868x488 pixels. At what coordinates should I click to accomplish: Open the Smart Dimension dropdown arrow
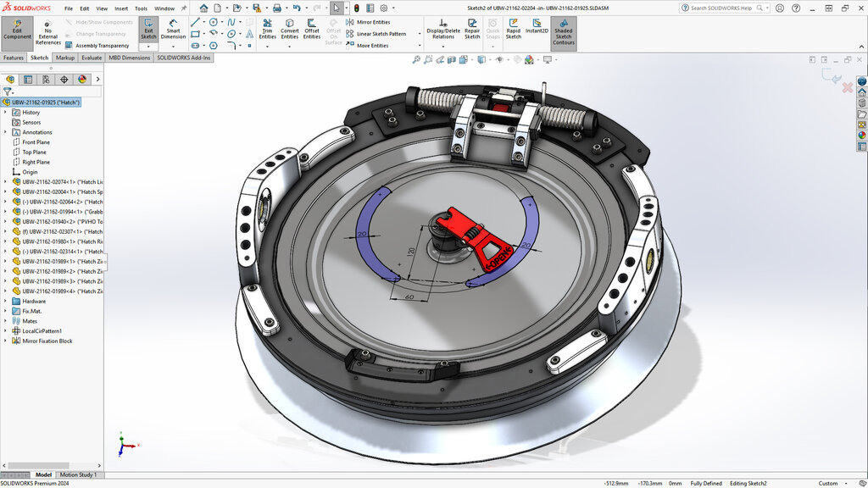pyautogui.click(x=173, y=47)
